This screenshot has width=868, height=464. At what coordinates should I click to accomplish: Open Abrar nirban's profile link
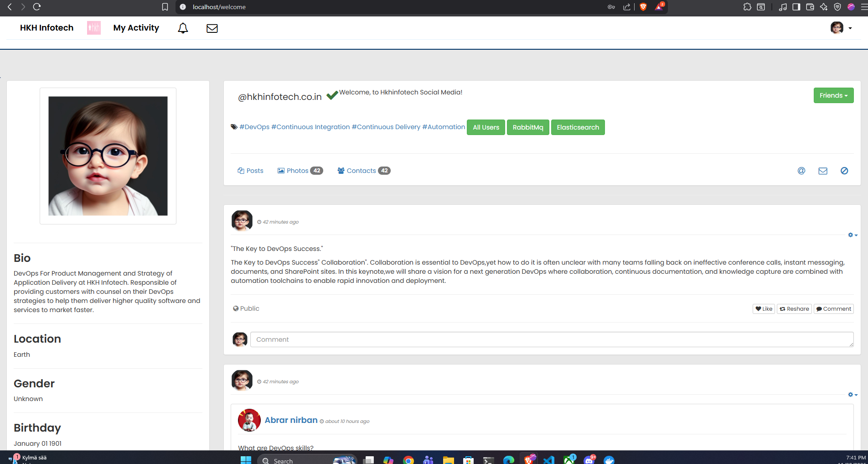pyautogui.click(x=291, y=420)
